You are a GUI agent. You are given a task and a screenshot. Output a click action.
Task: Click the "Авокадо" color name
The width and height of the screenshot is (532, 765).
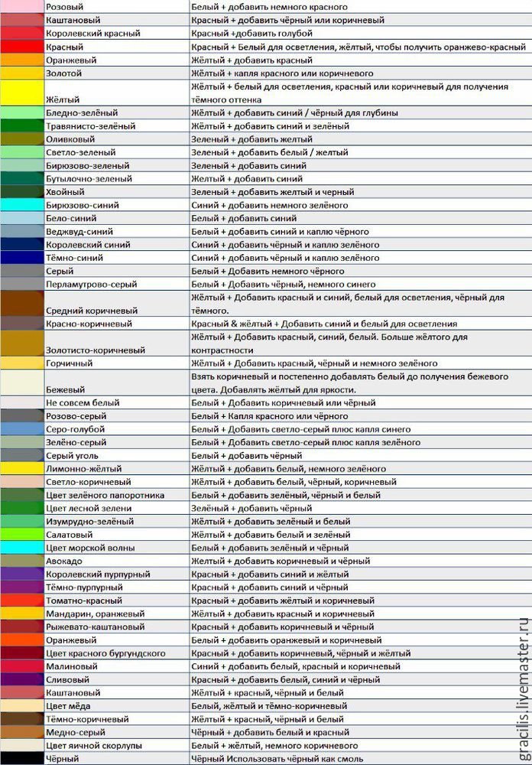click(x=65, y=561)
